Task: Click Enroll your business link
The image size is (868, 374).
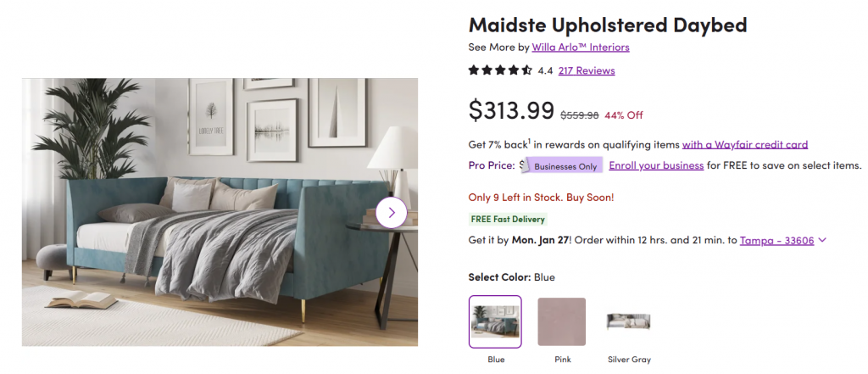Action: pyautogui.click(x=656, y=165)
